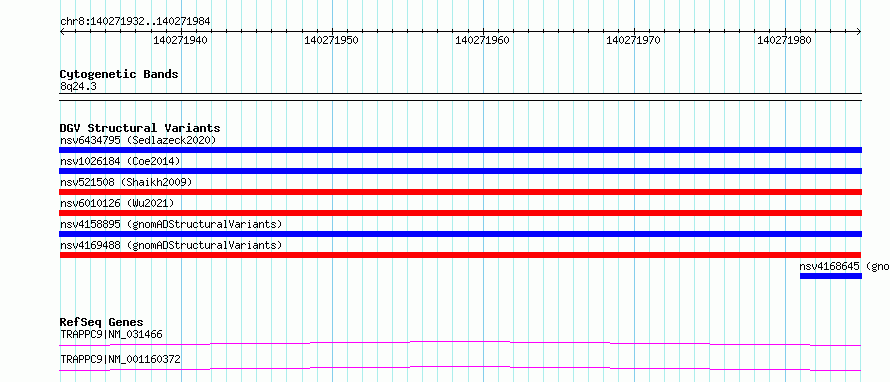Screen dimensions: 890x382
Task: Open the RefSeq Genes track title
Action: tap(102, 322)
